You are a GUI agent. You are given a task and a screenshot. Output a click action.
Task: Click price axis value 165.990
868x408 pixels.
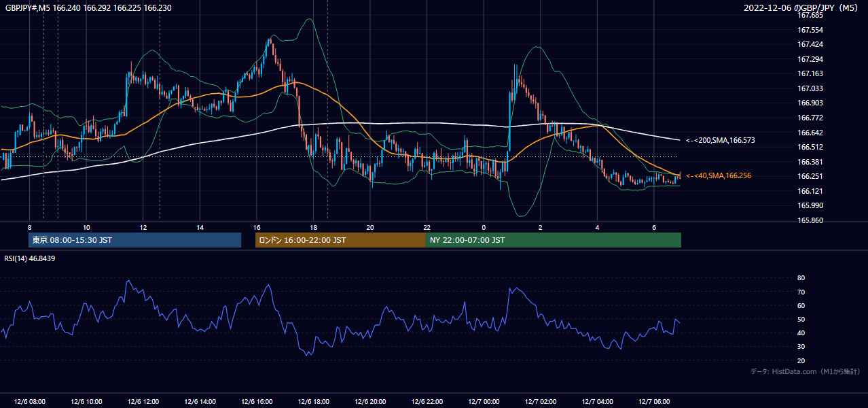click(x=810, y=205)
